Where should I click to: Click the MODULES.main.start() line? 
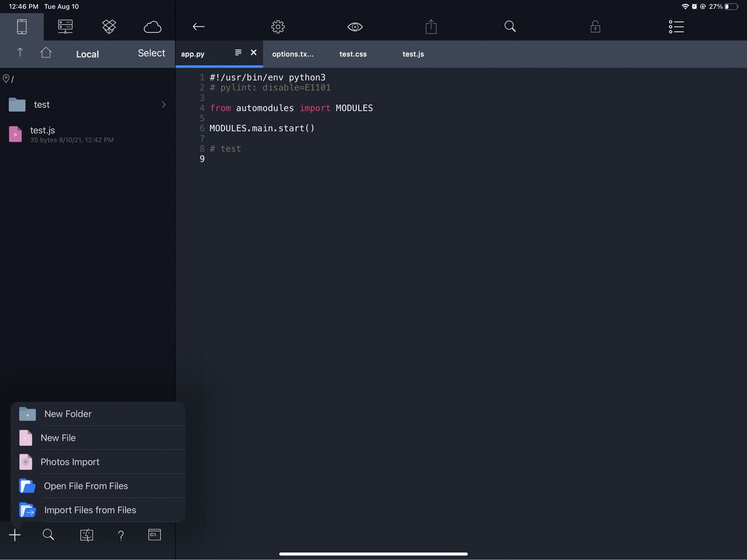coord(262,128)
